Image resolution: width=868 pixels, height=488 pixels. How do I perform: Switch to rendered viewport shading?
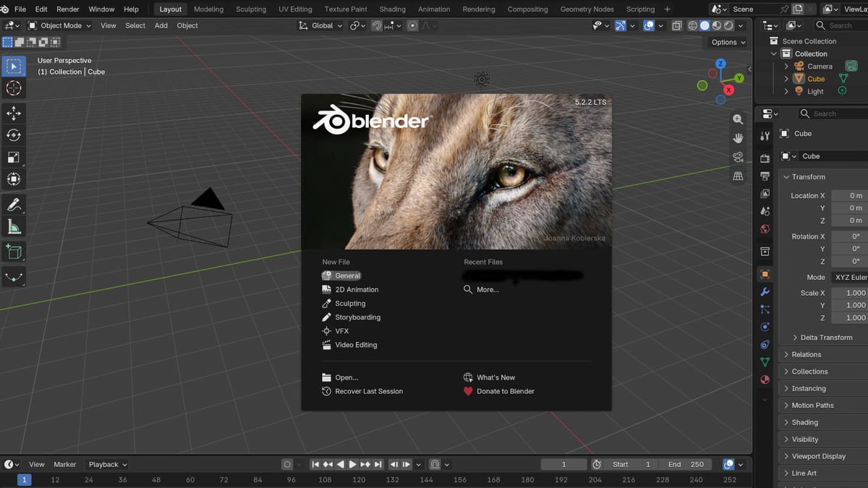point(728,25)
